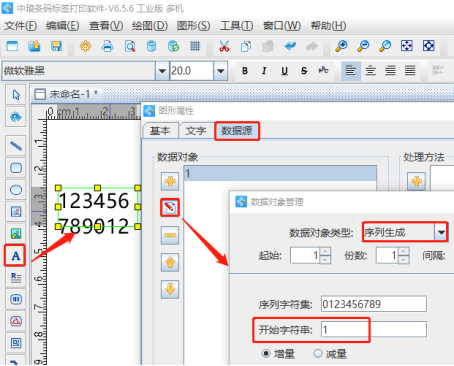
Task: Select the arrow pointer tool
Action: [16, 95]
